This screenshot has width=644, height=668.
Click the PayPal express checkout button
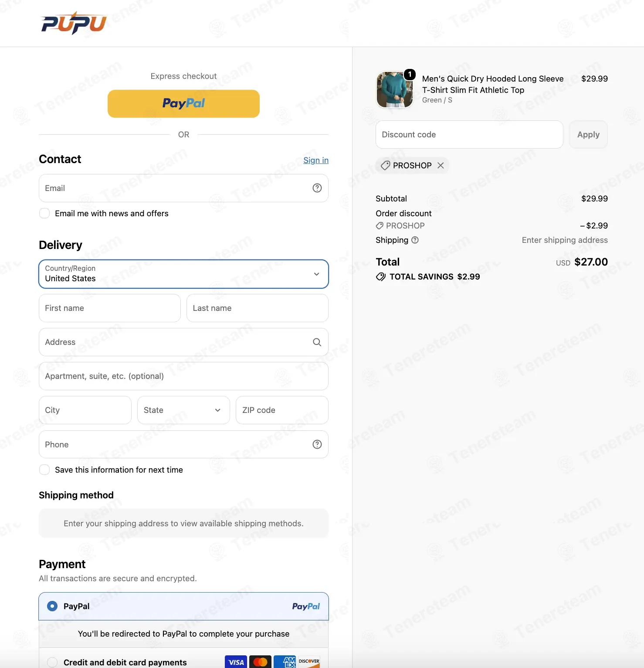pyautogui.click(x=183, y=104)
